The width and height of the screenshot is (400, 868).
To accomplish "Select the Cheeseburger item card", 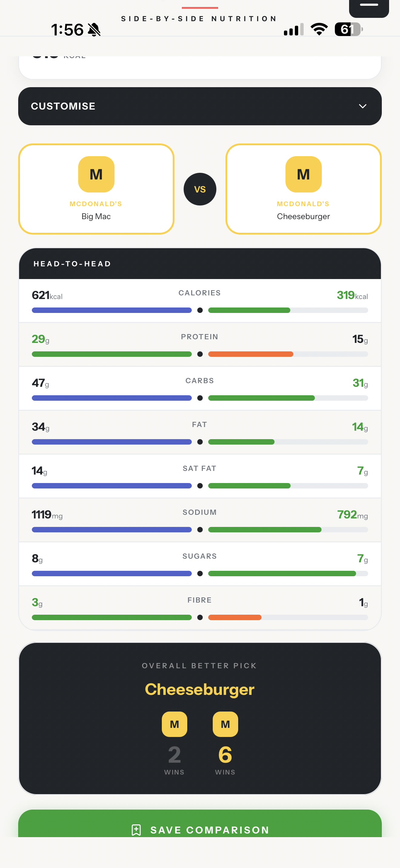I will point(304,189).
